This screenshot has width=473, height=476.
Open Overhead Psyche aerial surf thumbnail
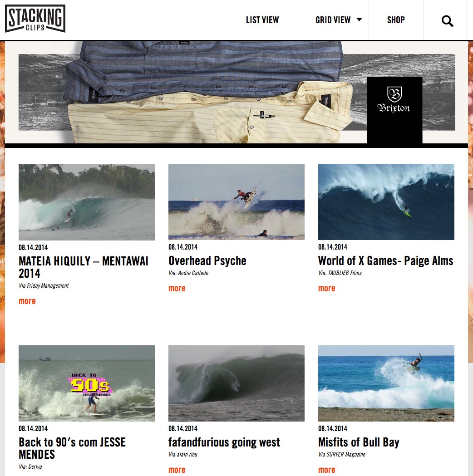click(x=236, y=202)
